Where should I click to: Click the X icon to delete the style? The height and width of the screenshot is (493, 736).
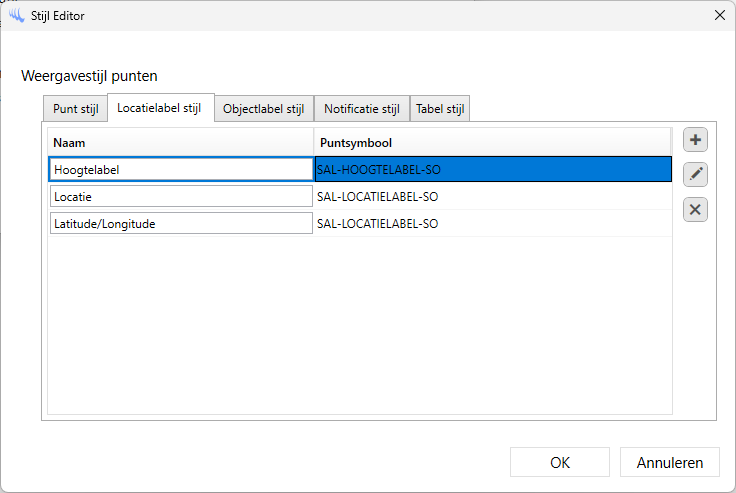point(695,209)
